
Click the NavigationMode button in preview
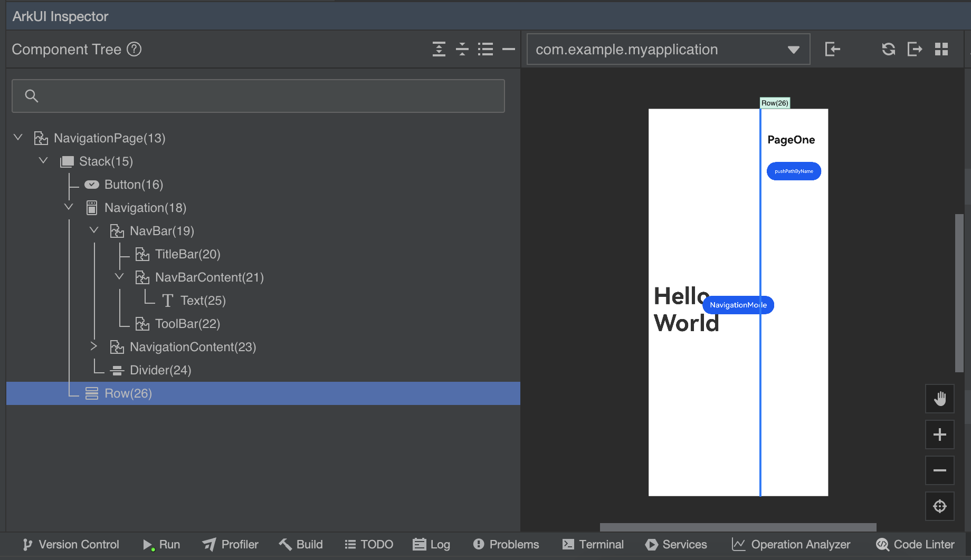click(x=738, y=305)
